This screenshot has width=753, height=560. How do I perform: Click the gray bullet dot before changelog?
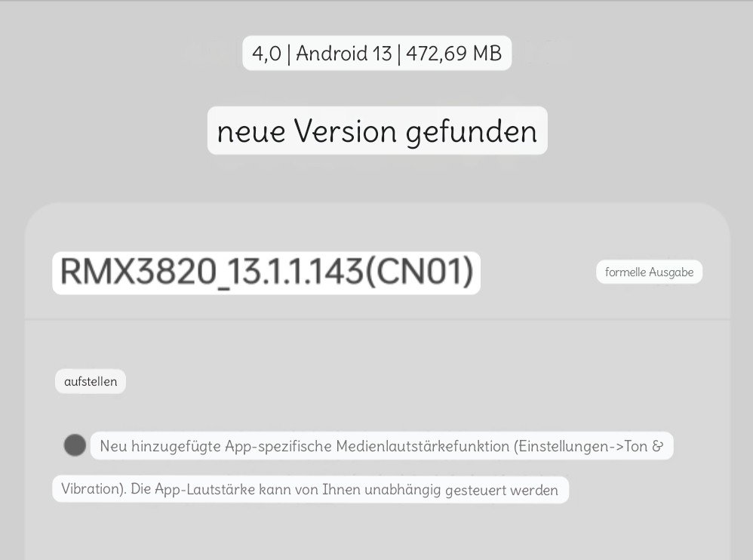pyautogui.click(x=75, y=445)
